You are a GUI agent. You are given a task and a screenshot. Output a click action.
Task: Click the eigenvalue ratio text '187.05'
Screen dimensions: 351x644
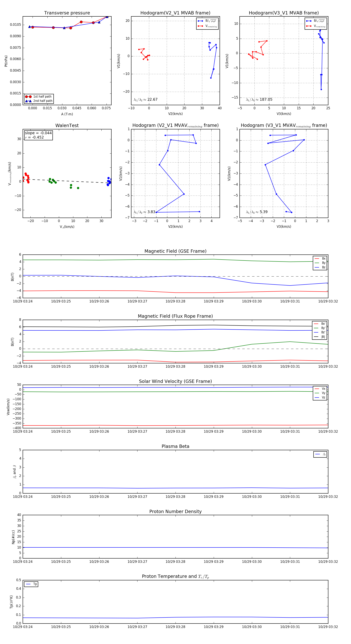click(x=266, y=100)
